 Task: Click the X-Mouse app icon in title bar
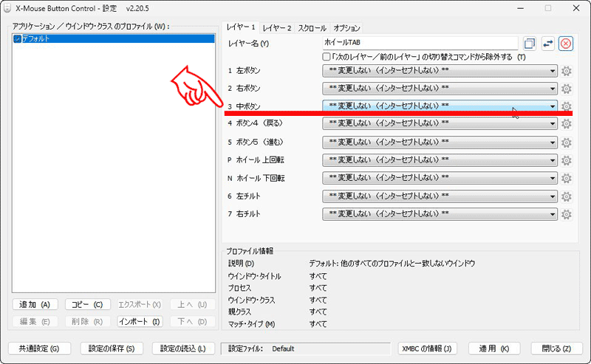click(7, 8)
